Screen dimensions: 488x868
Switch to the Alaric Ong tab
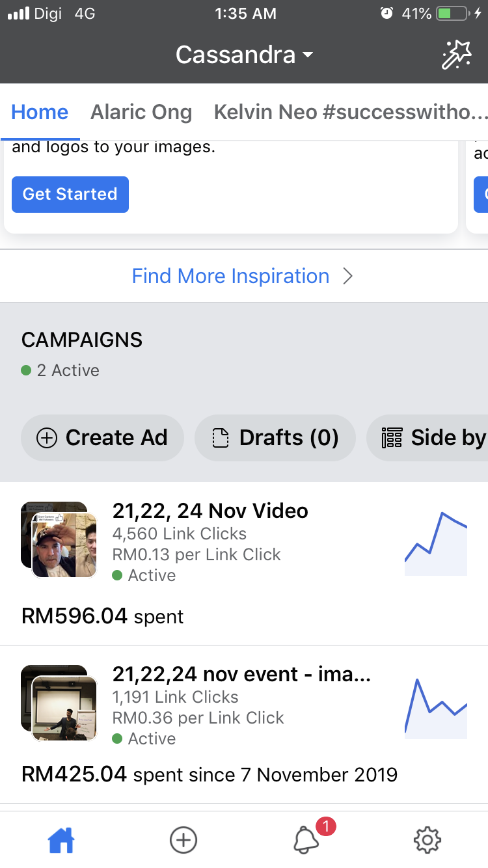coord(141,112)
